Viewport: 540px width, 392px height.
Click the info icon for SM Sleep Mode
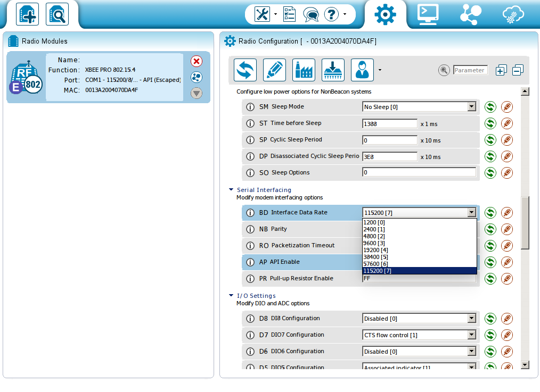click(x=250, y=107)
